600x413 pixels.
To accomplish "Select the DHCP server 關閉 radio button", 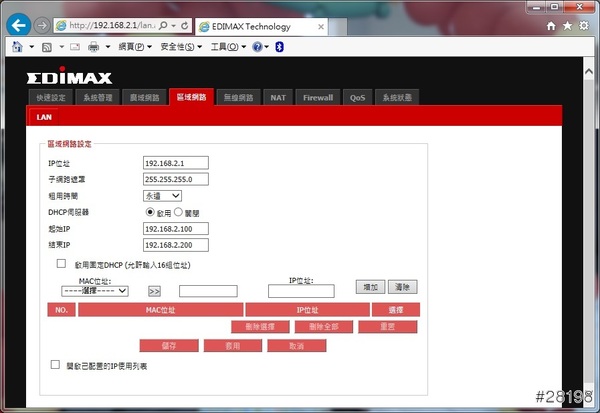I will 179,212.
